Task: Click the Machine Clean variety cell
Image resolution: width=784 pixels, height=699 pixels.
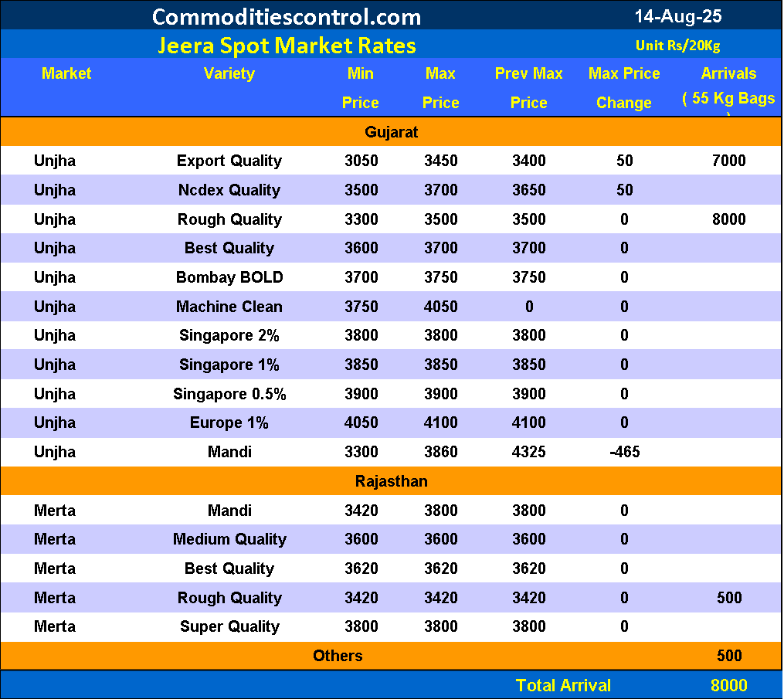Action: pyautogui.click(x=229, y=307)
